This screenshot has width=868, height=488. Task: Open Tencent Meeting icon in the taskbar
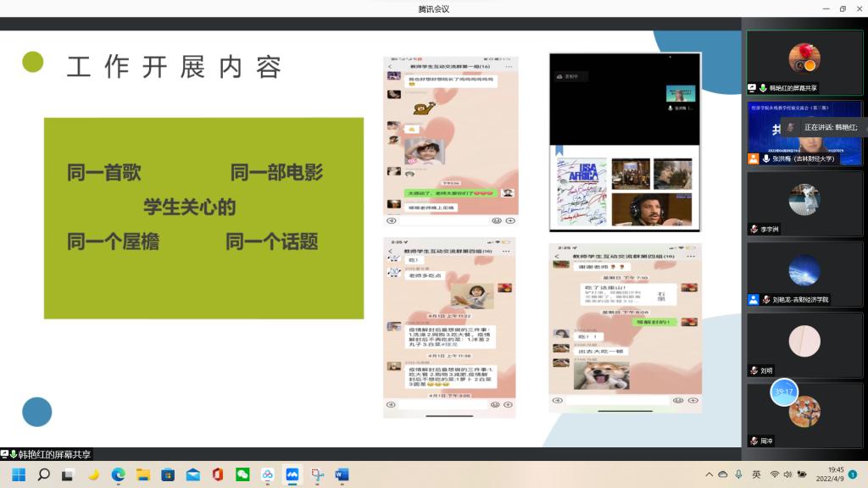coord(292,474)
